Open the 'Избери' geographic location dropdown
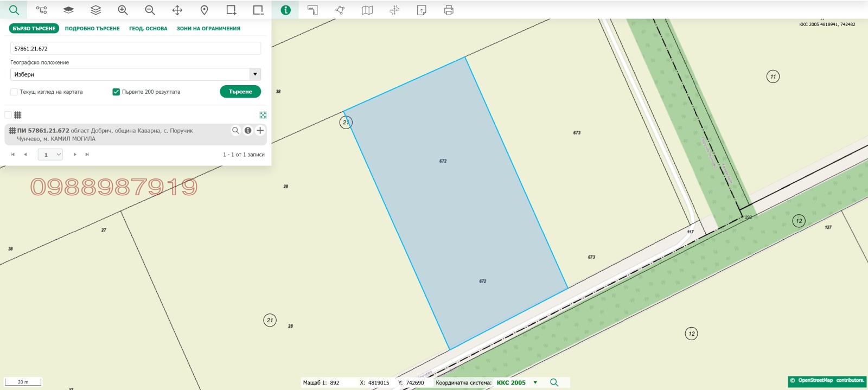This screenshot has height=390, width=868. coord(136,74)
